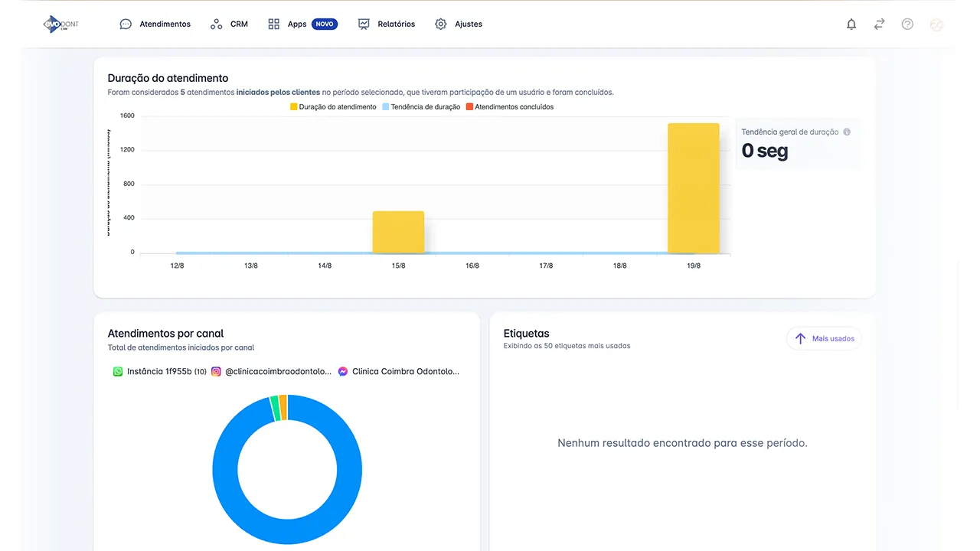Go to Relatórios in the top navigation
The height and width of the screenshot is (551, 980).
click(387, 24)
